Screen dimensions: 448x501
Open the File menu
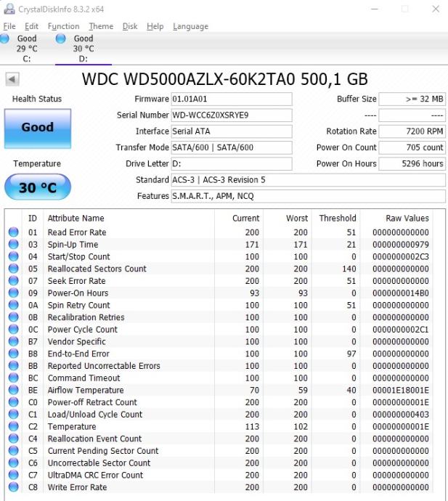pyautogui.click(x=9, y=26)
